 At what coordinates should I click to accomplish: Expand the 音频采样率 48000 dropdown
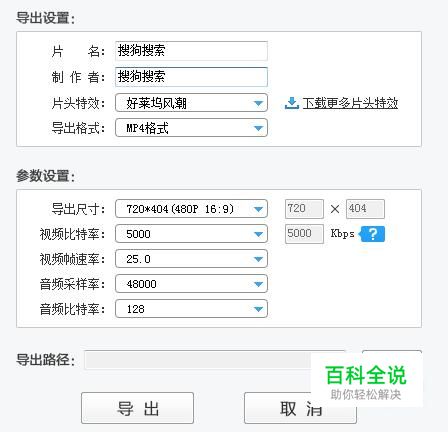point(191,284)
